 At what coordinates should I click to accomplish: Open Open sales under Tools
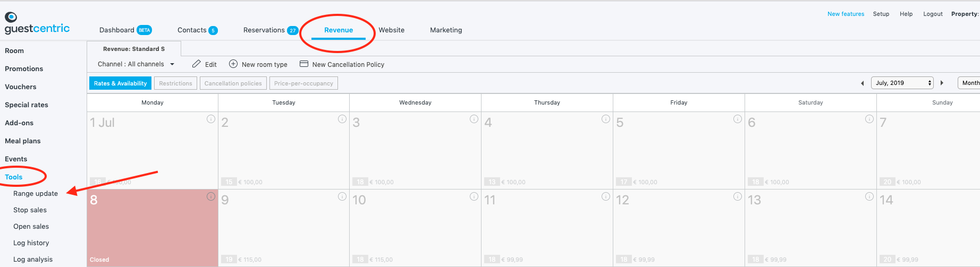tap(31, 227)
